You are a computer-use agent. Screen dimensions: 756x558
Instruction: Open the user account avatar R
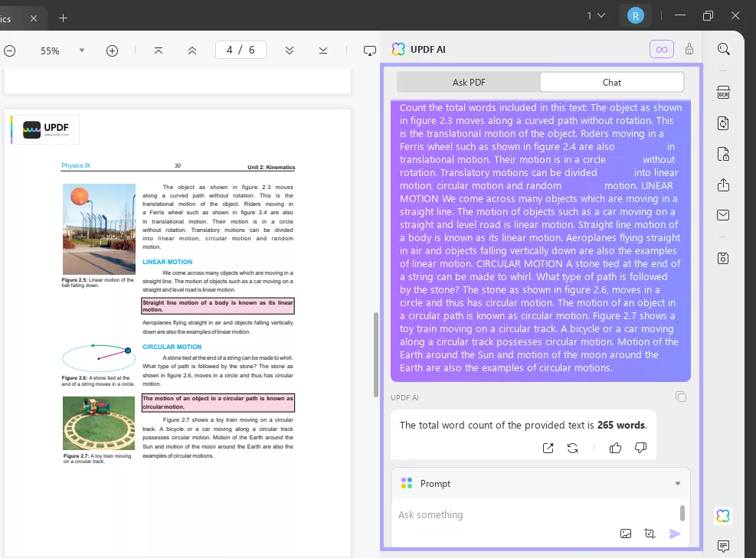636,16
